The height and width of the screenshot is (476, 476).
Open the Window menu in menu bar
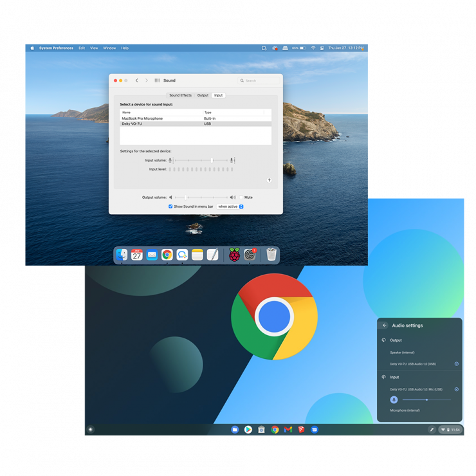[109, 48]
